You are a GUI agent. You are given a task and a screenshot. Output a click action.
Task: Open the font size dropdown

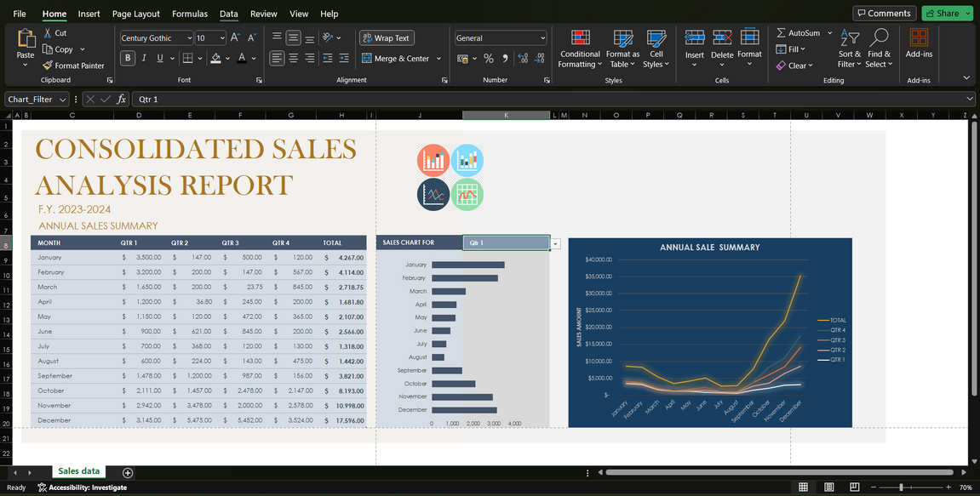tap(222, 38)
